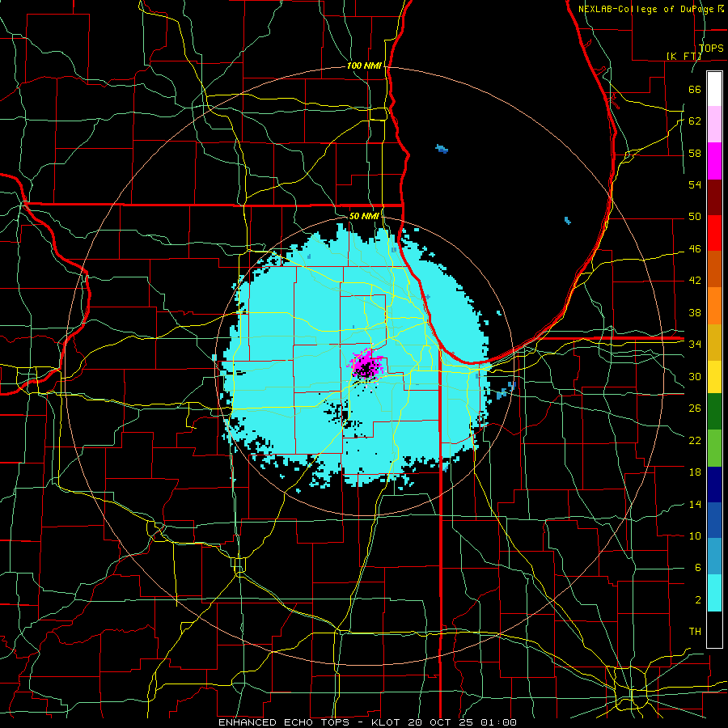The height and width of the screenshot is (728, 728).
Task: Click legend value 10
Action: click(x=695, y=536)
